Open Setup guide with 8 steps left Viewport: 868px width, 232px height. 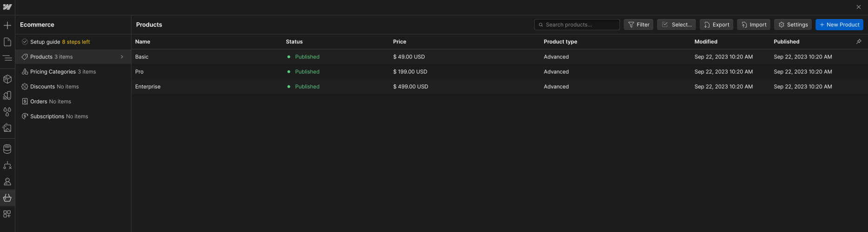pos(73,42)
